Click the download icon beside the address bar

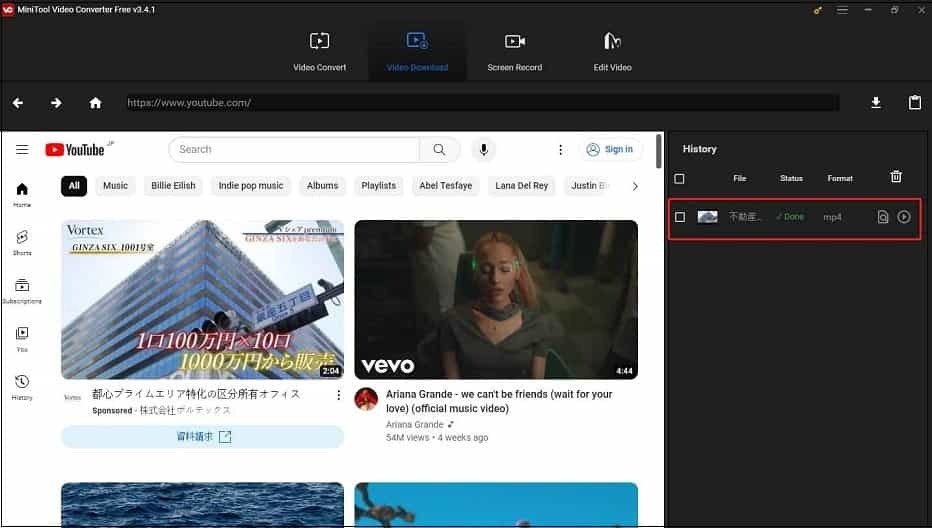click(x=876, y=103)
